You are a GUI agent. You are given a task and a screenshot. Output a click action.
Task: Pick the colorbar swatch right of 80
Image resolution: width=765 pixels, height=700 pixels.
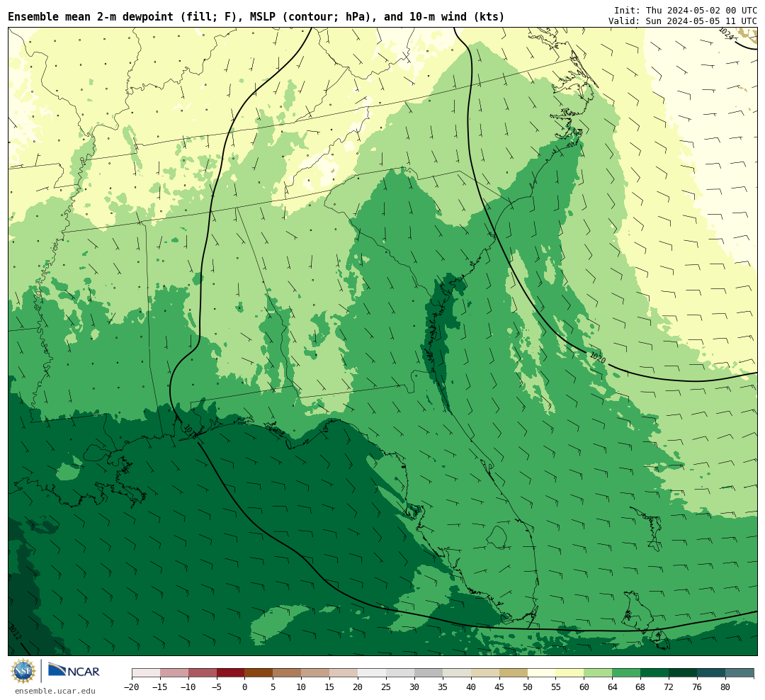coord(740,673)
